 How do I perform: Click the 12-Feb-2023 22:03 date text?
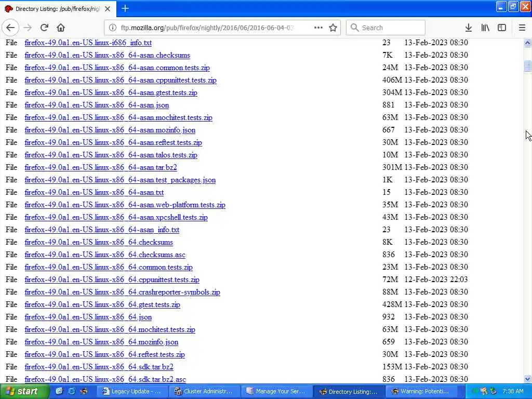(x=436, y=280)
